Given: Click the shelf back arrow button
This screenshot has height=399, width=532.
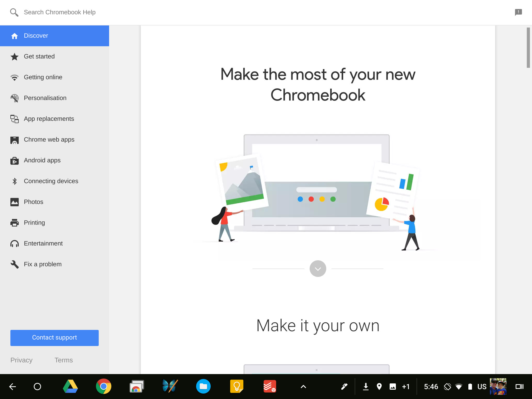Looking at the screenshot, I should point(13,387).
